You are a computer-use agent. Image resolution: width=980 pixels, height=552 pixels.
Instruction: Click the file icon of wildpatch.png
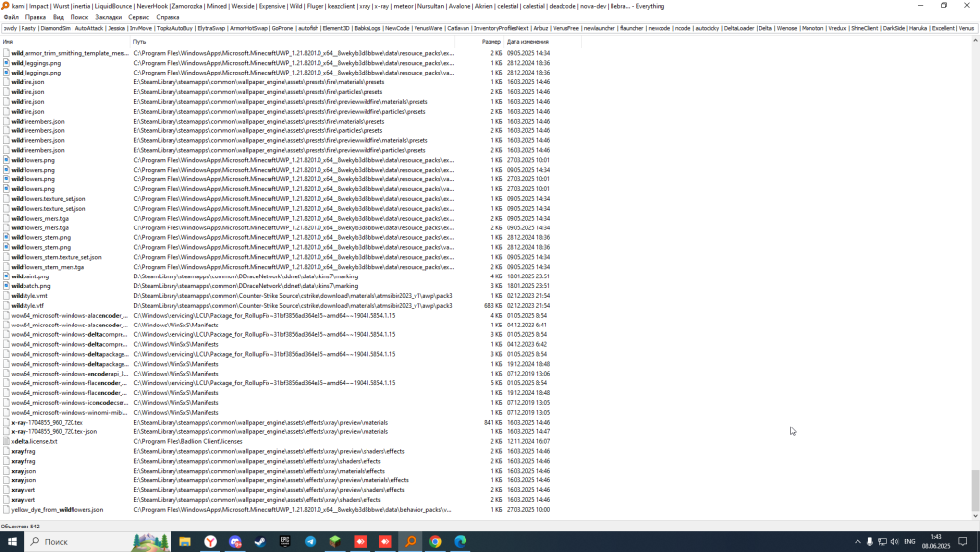tap(6, 286)
